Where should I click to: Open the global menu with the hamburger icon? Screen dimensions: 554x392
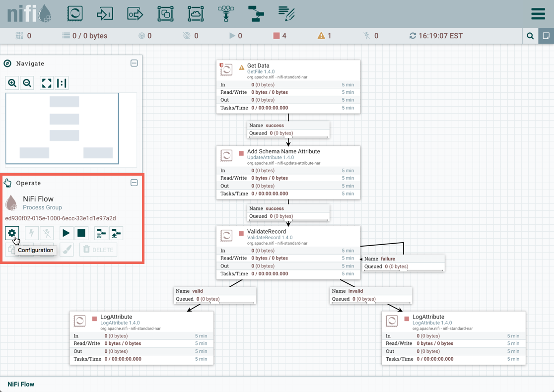(538, 13)
